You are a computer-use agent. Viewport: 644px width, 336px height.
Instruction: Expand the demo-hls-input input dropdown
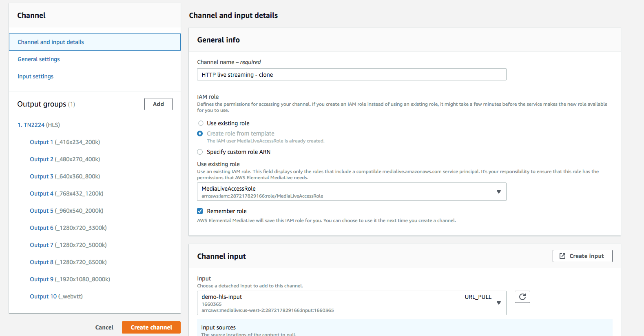point(351,303)
